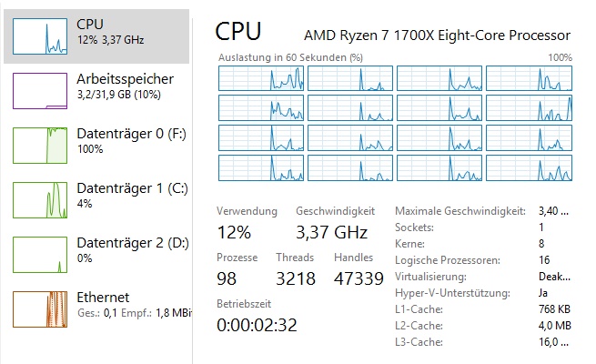Click the Betriebszeit uptime counter

click(257, 325)
